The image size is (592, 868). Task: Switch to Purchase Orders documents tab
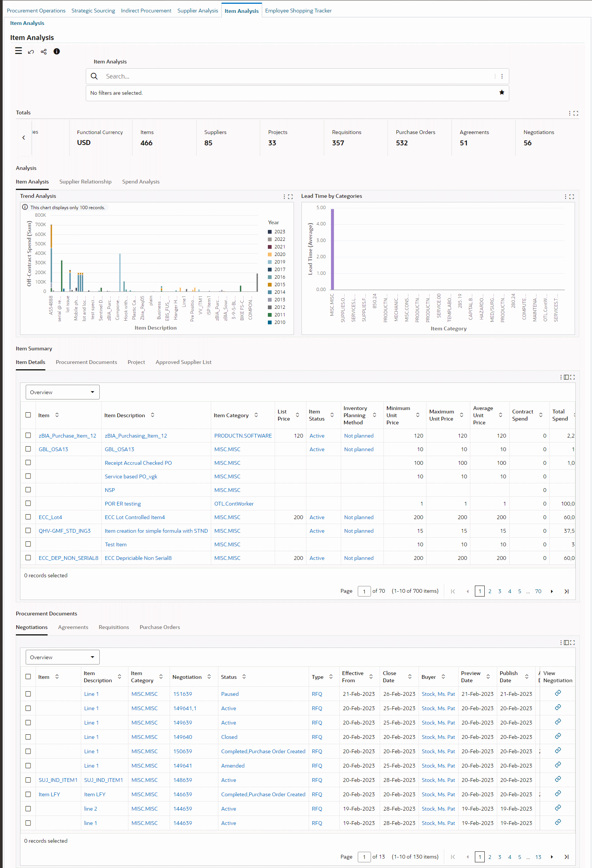[x=159, y=627]
